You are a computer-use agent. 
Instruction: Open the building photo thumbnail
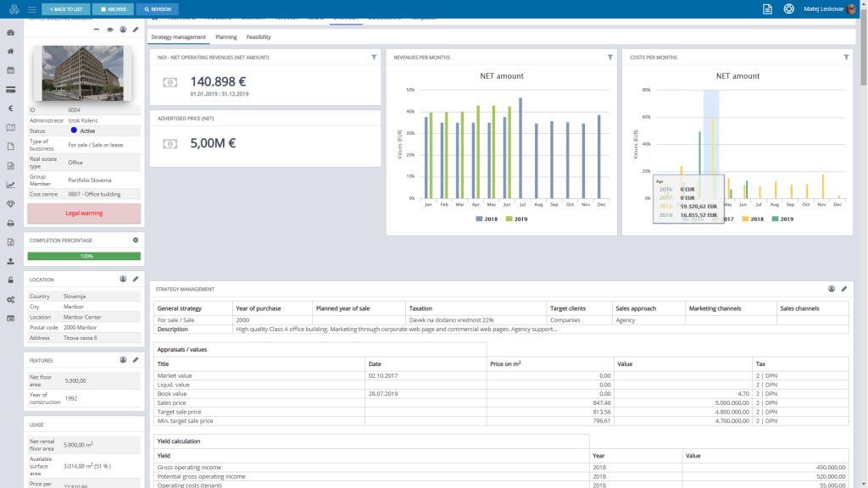pos(82,74)
